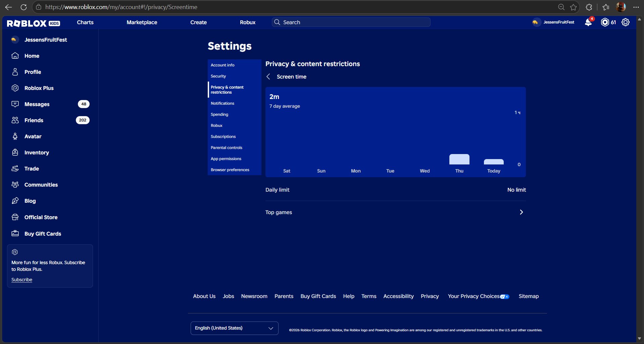Click the Subscribe link for Roblox Plus
The height and width of the screenshot is (344, 644).
pos(22,280)
